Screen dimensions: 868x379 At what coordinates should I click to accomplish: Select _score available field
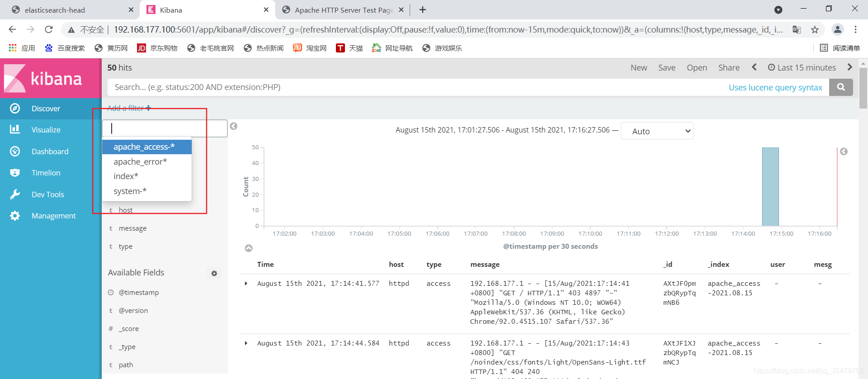pyautogui.click(x=129, y=329)
